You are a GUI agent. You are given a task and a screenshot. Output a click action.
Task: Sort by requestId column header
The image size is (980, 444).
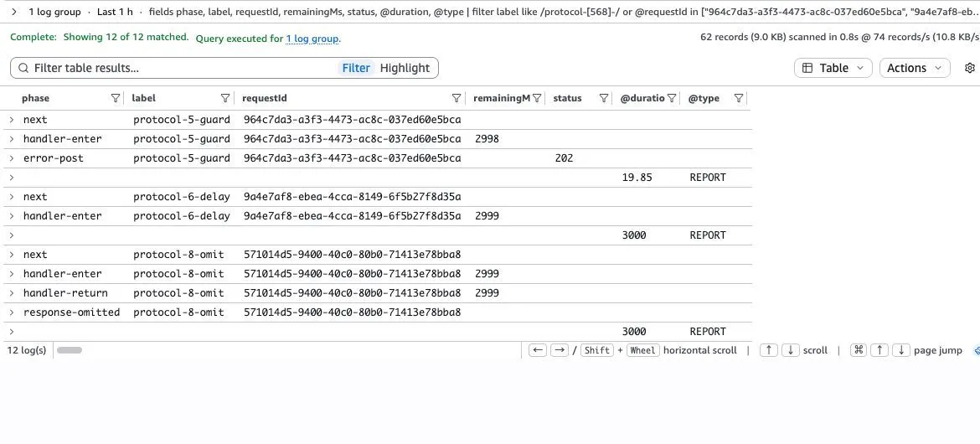click(265, 98)
